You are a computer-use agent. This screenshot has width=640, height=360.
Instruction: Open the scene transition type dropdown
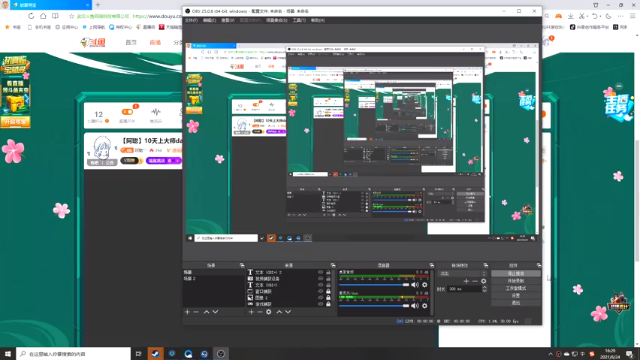462,273
